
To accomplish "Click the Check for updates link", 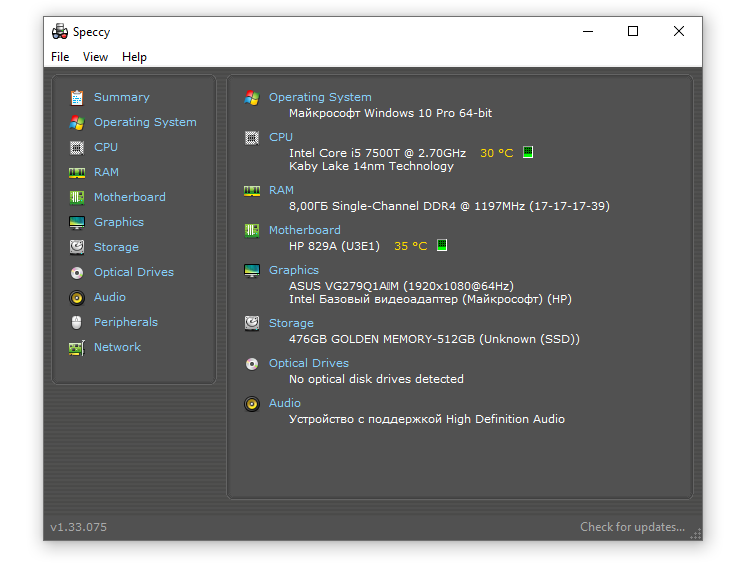I will (x=632, y=527).
